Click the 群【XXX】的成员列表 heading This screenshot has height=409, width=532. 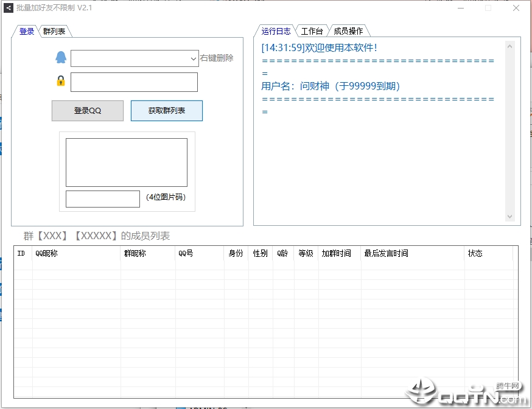point(97,236)
